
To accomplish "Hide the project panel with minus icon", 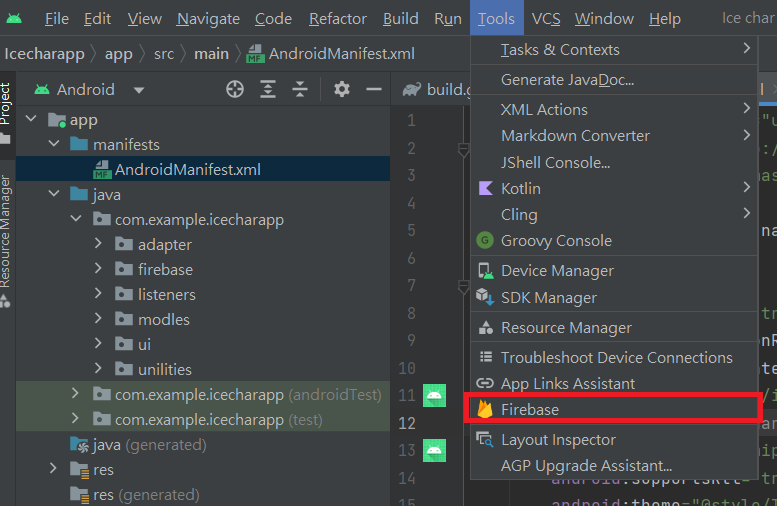I will click(x=374, y=89).
